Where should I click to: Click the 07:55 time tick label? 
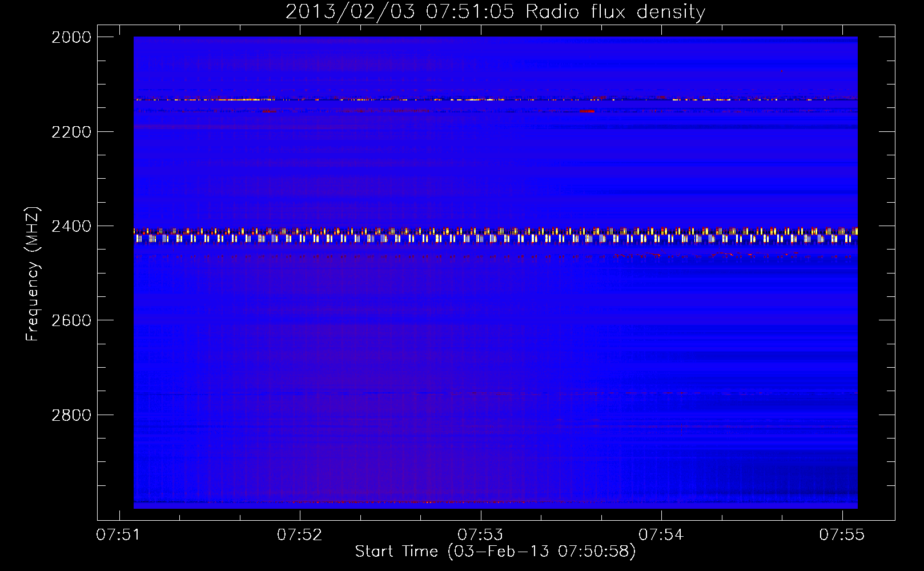tap(842, 534)
